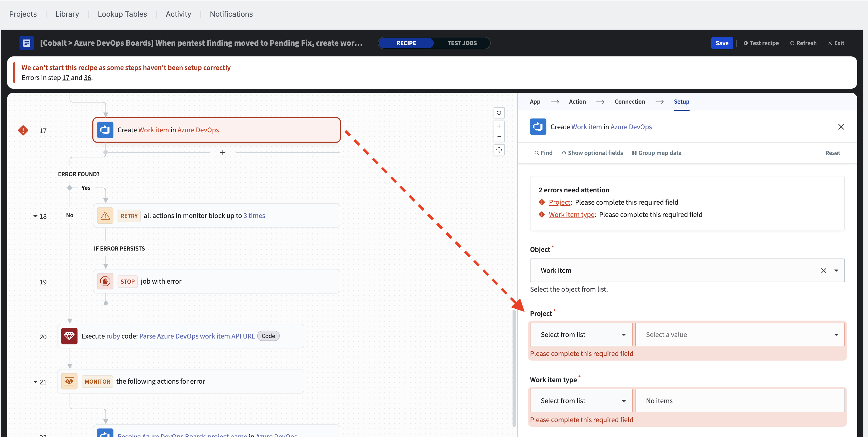The image size is (868, 437).
Task: Reset the step setup fields
Action: point(832,153)
